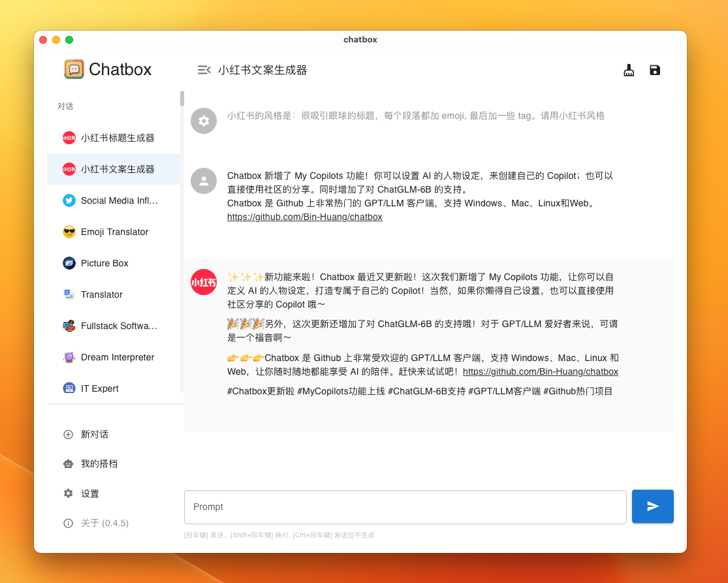Viewport: 728px width, 583px height.
Task: Close the chatbox window
Action: tap(43, 40)
